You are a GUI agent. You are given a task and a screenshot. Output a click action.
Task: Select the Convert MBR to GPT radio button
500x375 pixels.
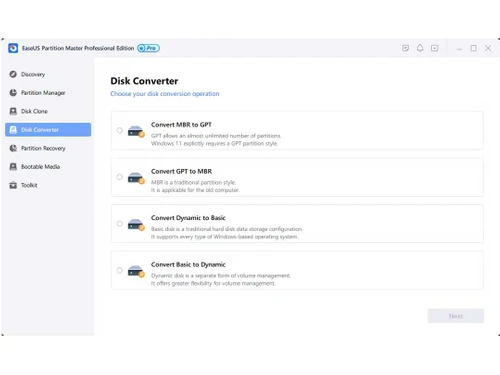119,130
